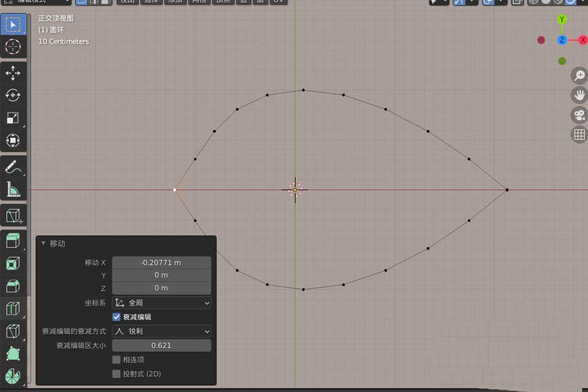Select the Extrude Region tool
The height and width of the screenshot is (392, 588).
(13, 241)
